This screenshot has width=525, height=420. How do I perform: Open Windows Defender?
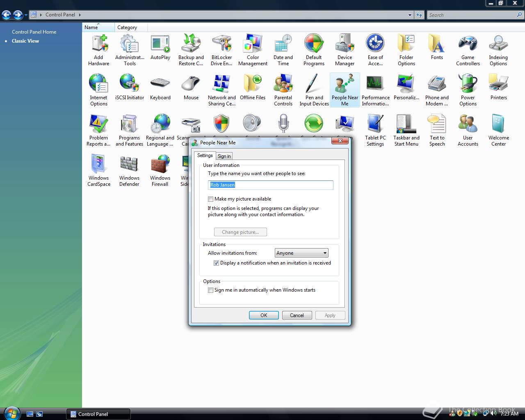click(x=130, y=171)
